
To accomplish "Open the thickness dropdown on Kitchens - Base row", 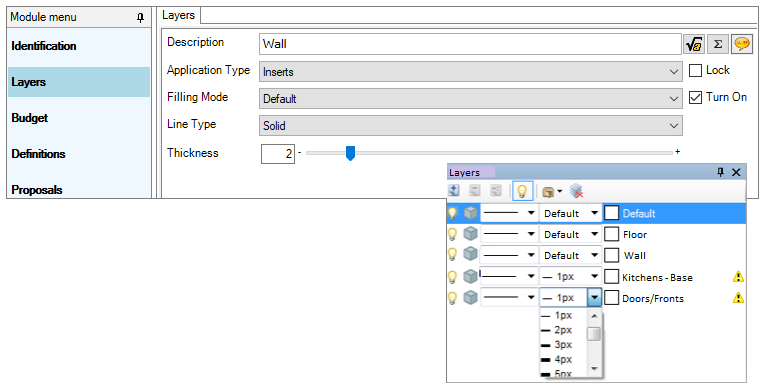I will (594, 276).
